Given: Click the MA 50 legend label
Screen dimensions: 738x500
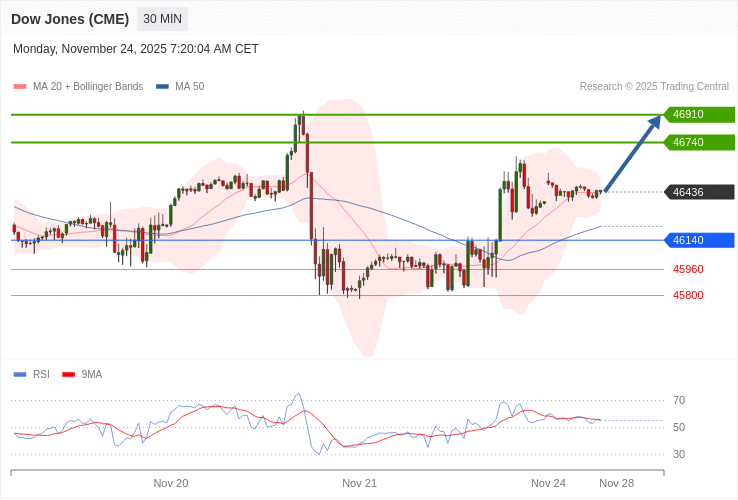Looking at the screenshot, I should click(x=190, y=87).
